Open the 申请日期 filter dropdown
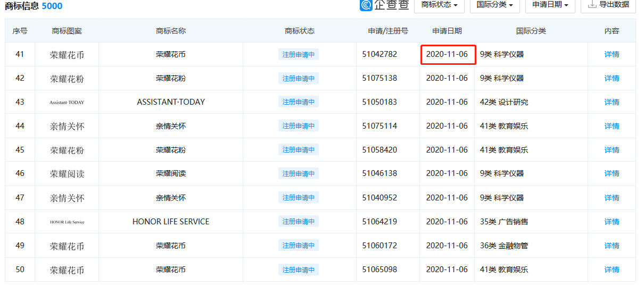644x286 pixels. pyautogui.click(x=550, y=5)
